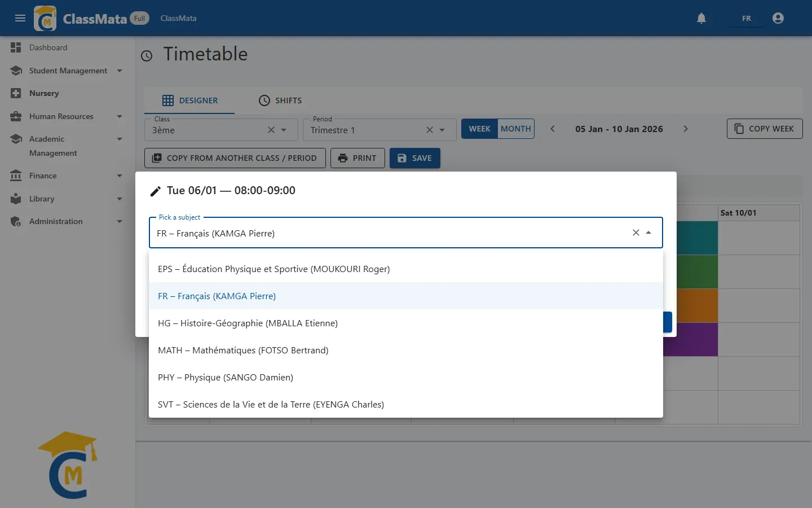Click the Student Management graduation cap icon
Screen dimensions: 812x508
pos(16,71)
